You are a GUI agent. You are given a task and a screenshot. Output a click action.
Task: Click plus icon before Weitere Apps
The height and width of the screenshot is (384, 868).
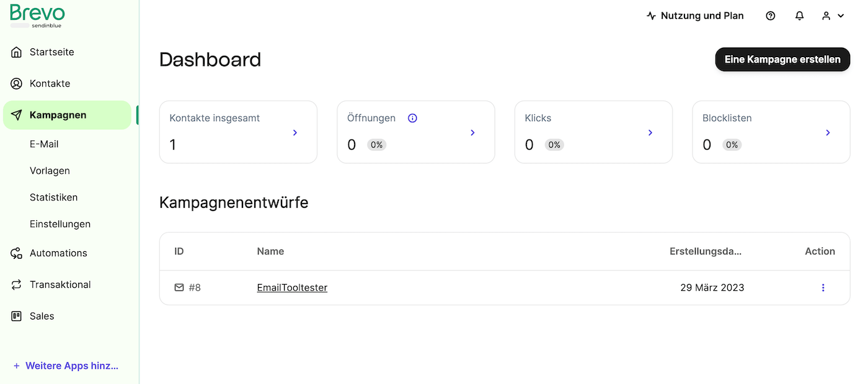17,366
